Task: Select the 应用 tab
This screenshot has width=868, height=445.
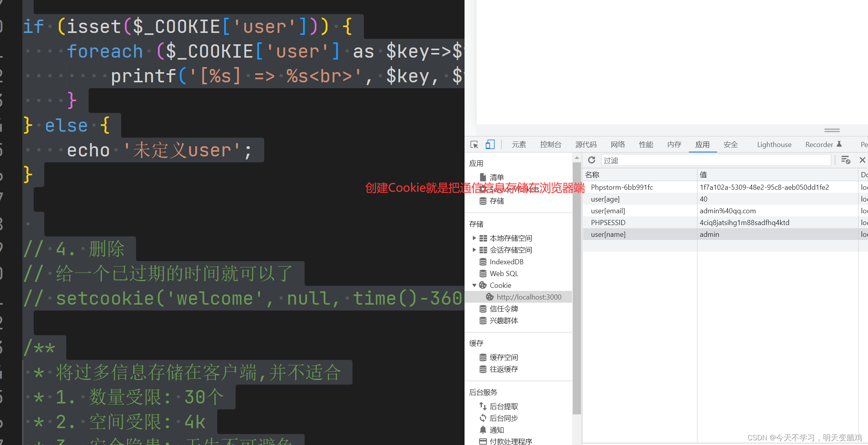Action: [x=703, y=145]
